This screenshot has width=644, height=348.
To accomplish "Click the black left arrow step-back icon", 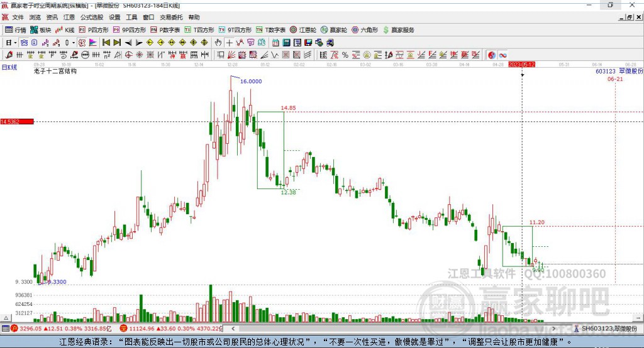I will click(128, 43).
